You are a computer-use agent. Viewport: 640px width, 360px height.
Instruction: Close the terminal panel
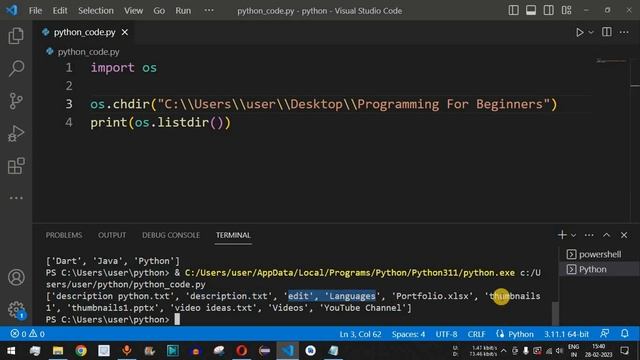tap(624, 235)
